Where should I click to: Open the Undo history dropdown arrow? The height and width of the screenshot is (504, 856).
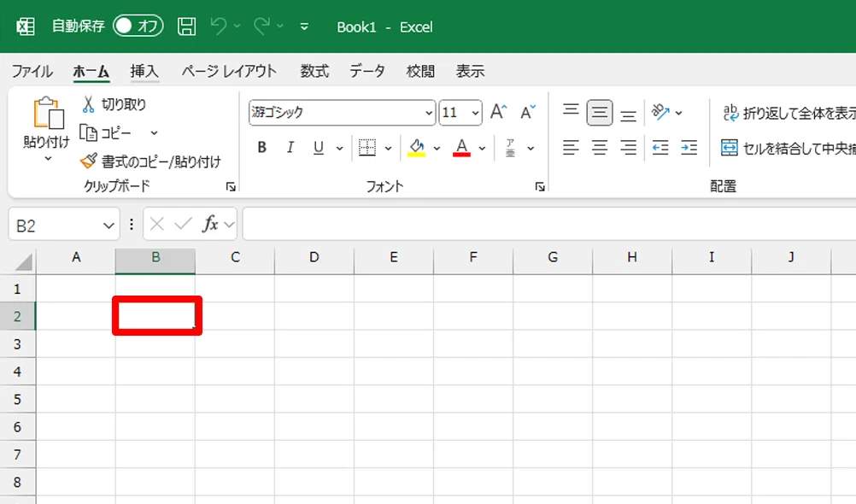click(237, 26)
